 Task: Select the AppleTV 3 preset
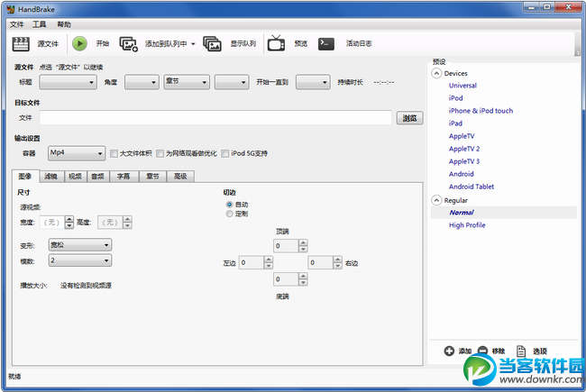464,161
